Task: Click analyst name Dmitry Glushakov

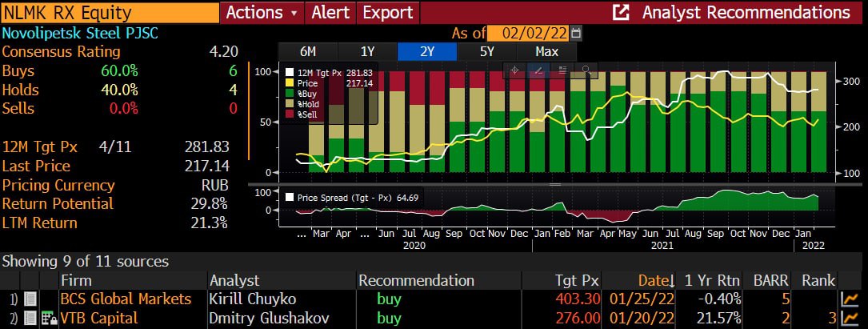Action: 269,318
